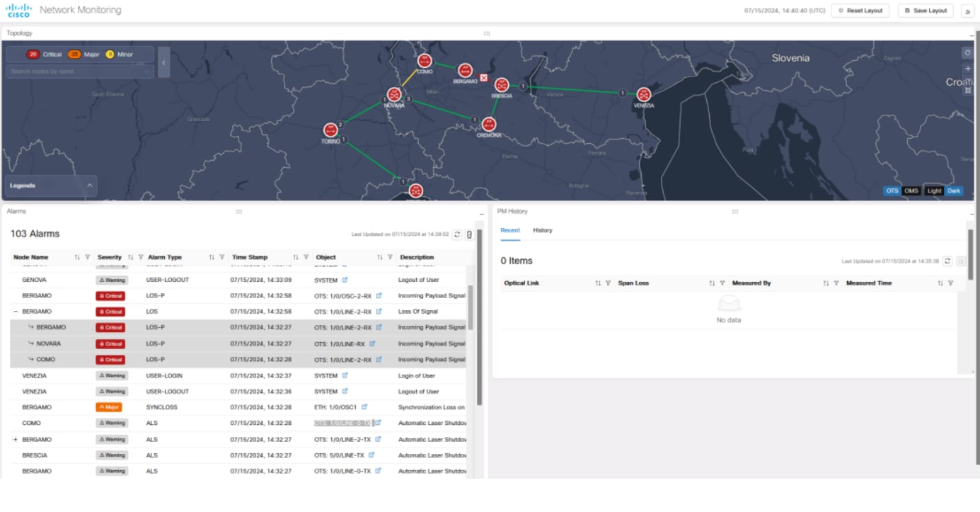
Task: Open the user profile icon in header
Action: click(967, 11)
